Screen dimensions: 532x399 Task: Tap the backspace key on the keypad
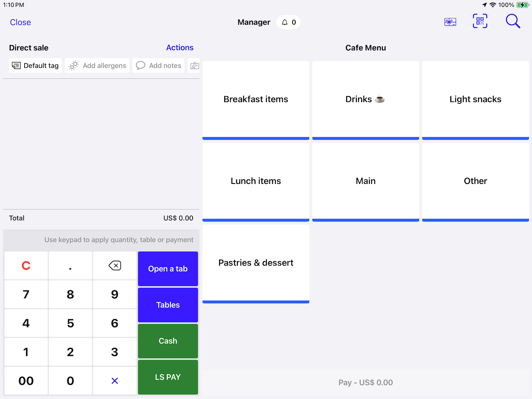click(114, 265)
